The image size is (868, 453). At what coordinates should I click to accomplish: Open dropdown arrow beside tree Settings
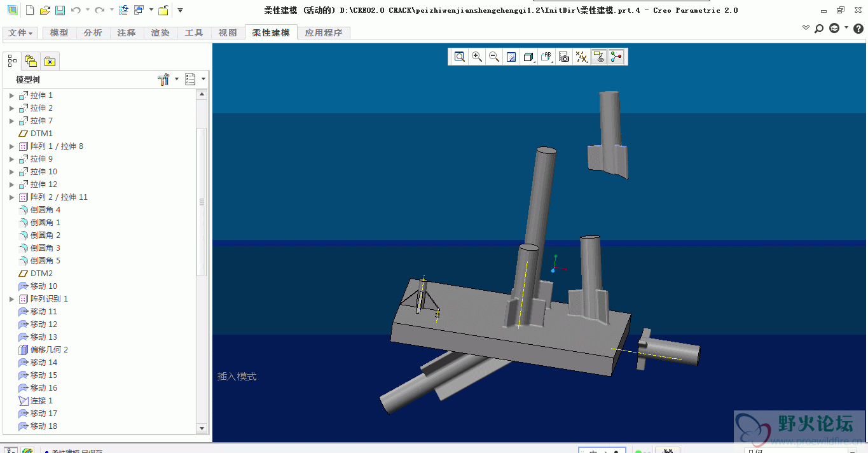point(177,80)
